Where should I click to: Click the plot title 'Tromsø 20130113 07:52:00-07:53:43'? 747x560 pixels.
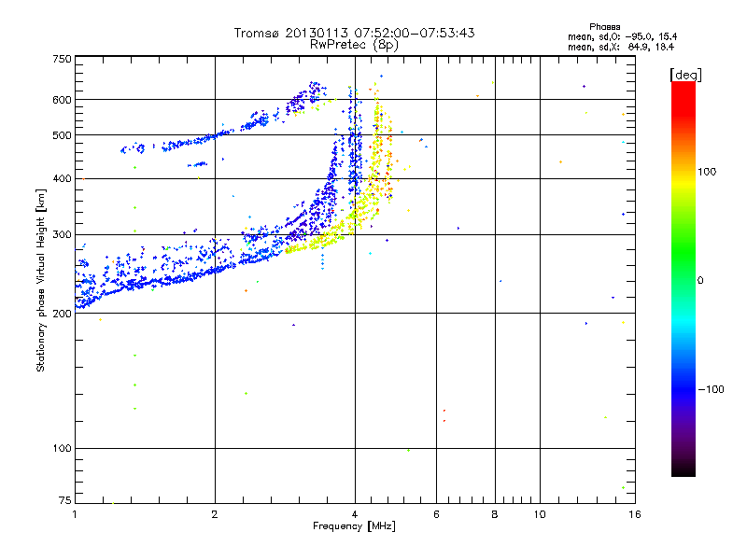[354, 33]
